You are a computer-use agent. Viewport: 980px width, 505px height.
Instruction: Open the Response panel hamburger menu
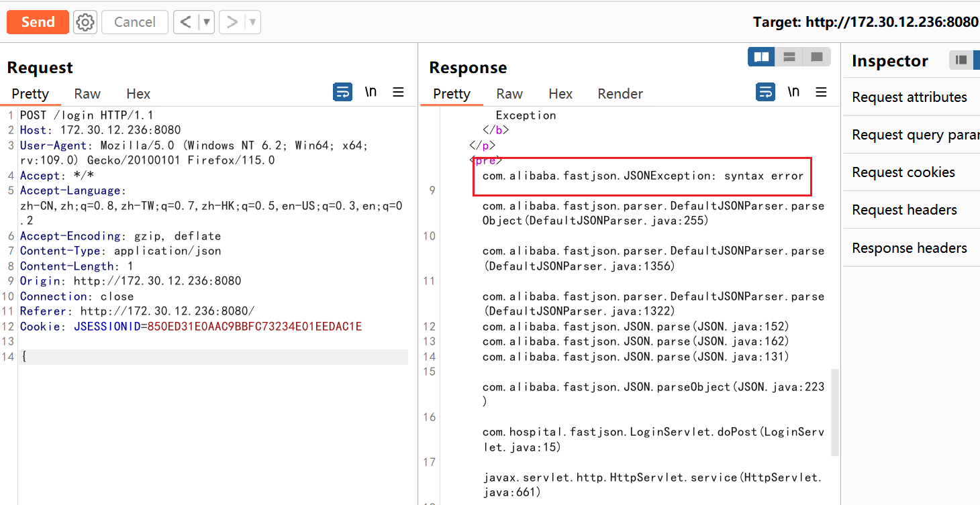[821, 92]
